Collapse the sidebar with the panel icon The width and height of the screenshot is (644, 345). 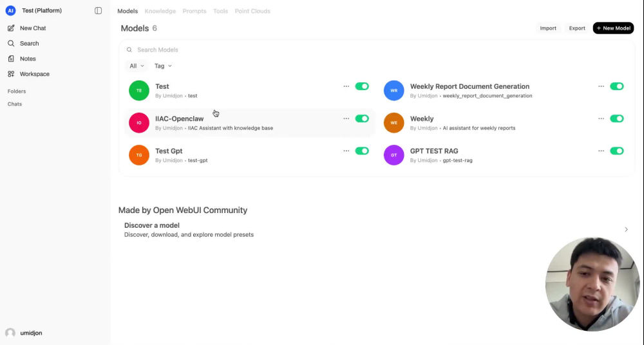[x=98, y=11]
